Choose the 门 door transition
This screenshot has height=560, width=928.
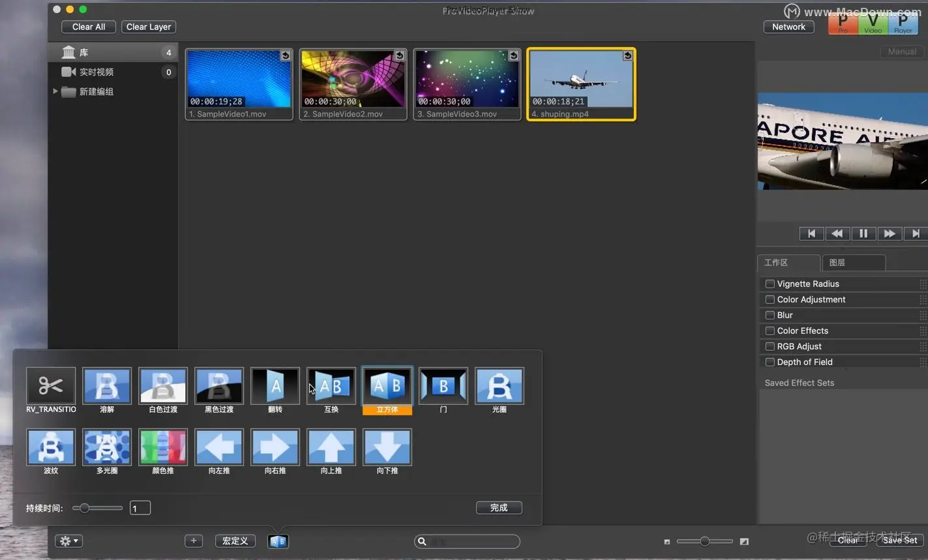[443, 385]
